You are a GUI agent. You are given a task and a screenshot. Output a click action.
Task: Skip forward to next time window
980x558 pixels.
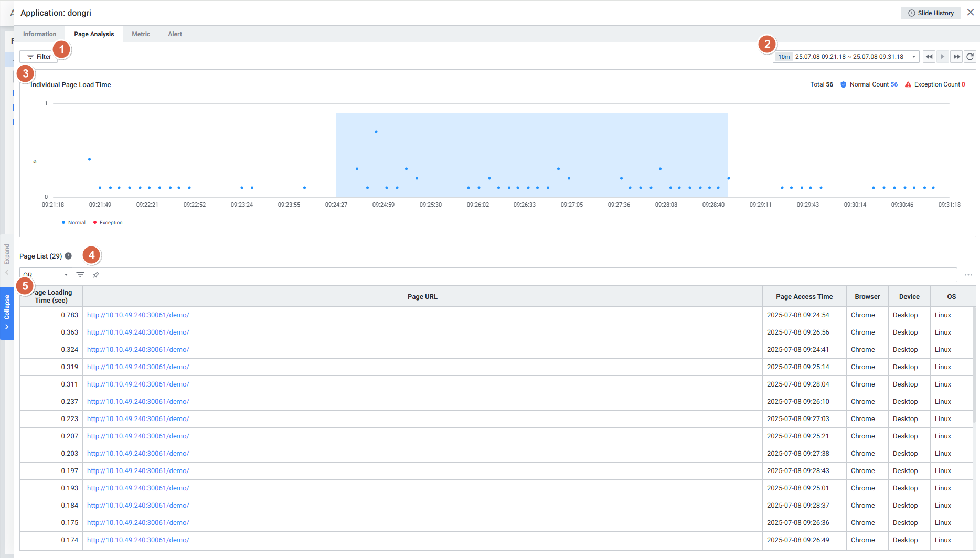[956, 57]
